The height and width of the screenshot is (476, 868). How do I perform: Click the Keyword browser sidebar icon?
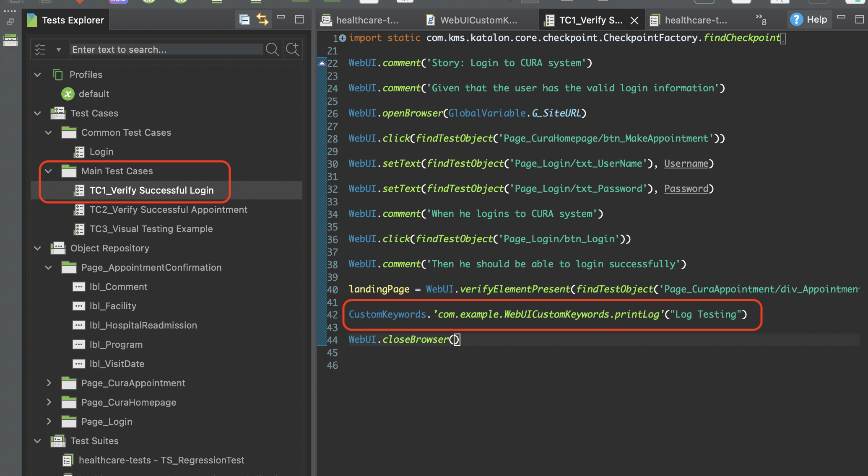(x=10, y=41)
